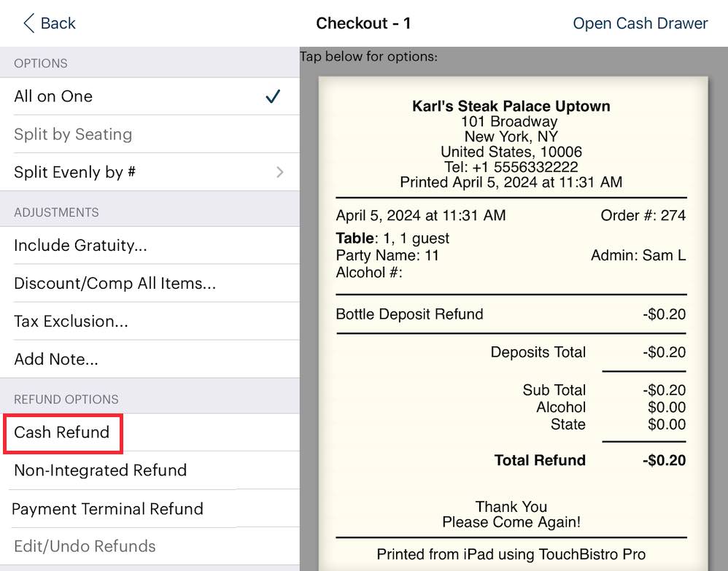Tap the Bottle Deposit Refund line item
The width and height of the screenshot is (728, 571).
pos(409,314)
